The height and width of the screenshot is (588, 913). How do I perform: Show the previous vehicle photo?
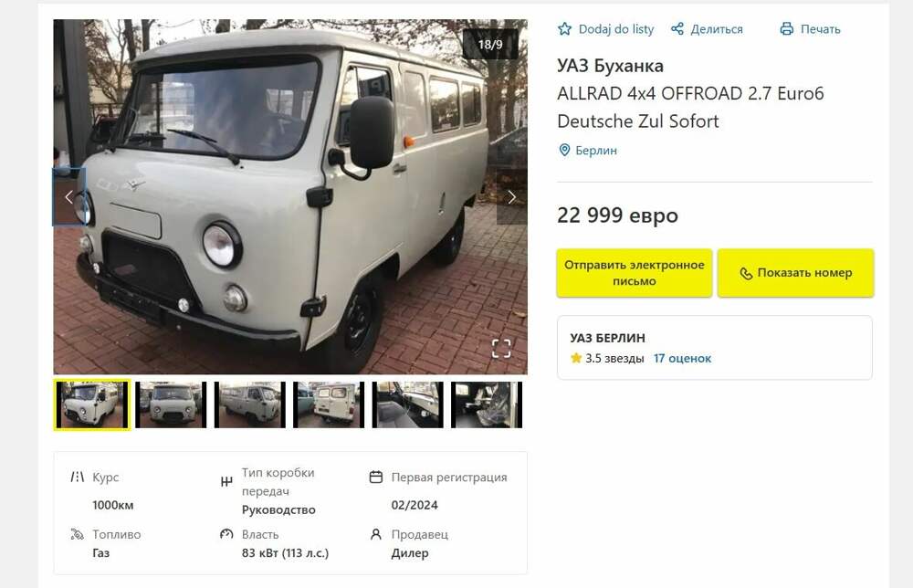click(x=68, y=197)
